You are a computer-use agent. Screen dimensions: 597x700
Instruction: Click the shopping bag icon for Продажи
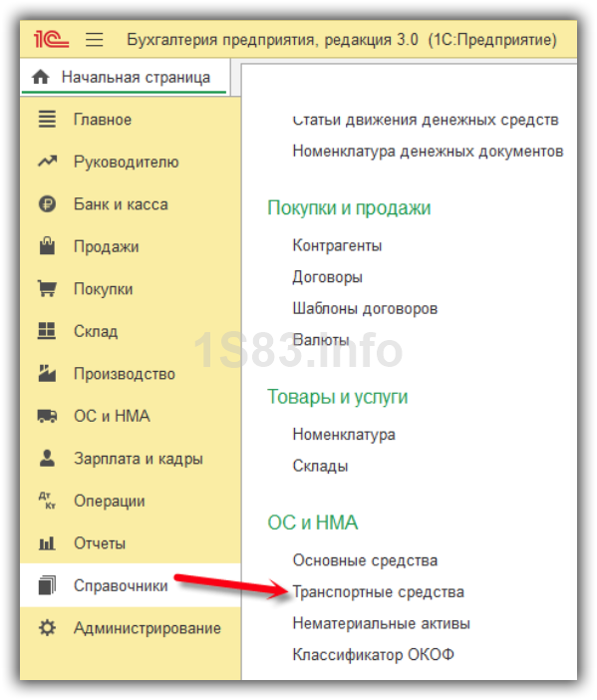(x=47, y=246)
